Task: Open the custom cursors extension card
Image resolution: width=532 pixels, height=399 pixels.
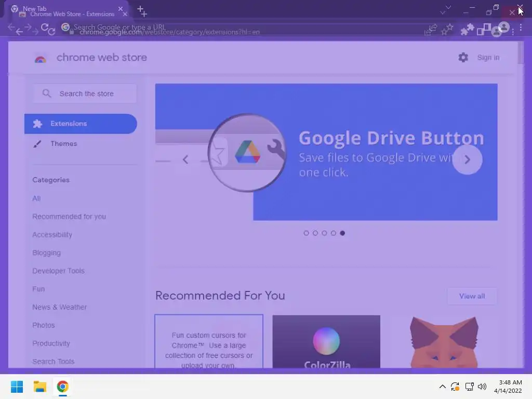Action: [209, 342]
